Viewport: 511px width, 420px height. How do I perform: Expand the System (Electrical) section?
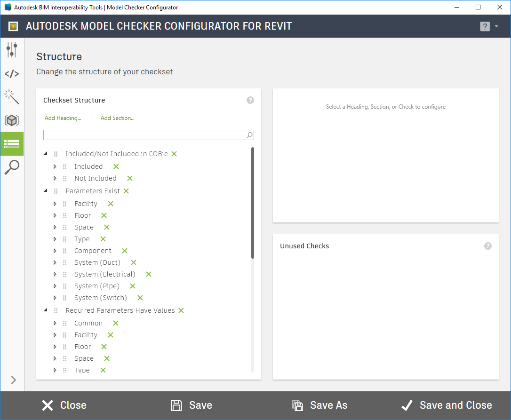[55, 274]
